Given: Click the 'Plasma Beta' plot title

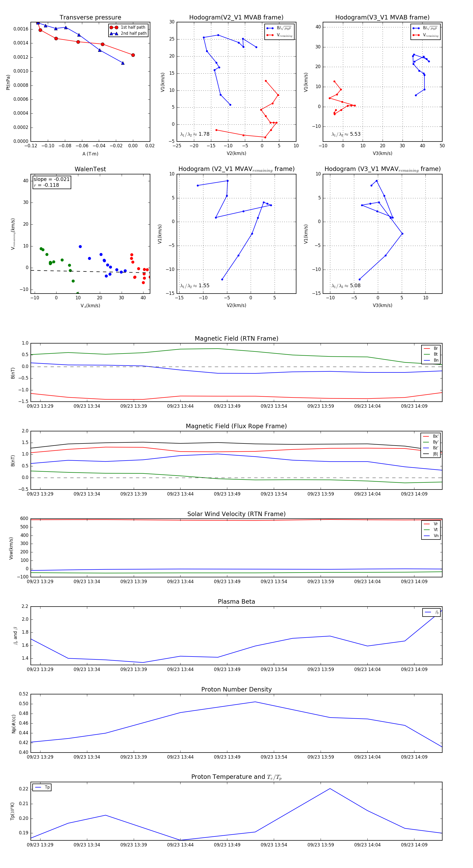Looking at the screenshot, I should (236, 602).
